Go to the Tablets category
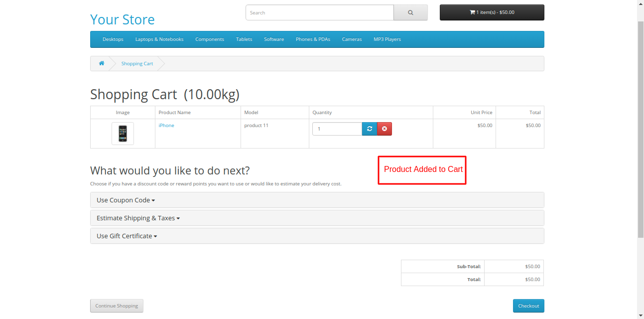644x319 pixels. 244,39
